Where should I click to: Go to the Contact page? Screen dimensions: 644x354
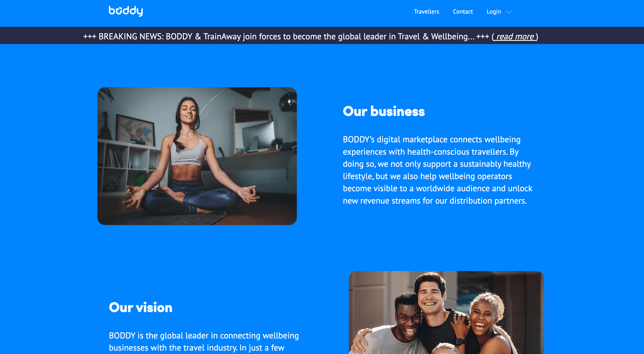pos(462,11)
